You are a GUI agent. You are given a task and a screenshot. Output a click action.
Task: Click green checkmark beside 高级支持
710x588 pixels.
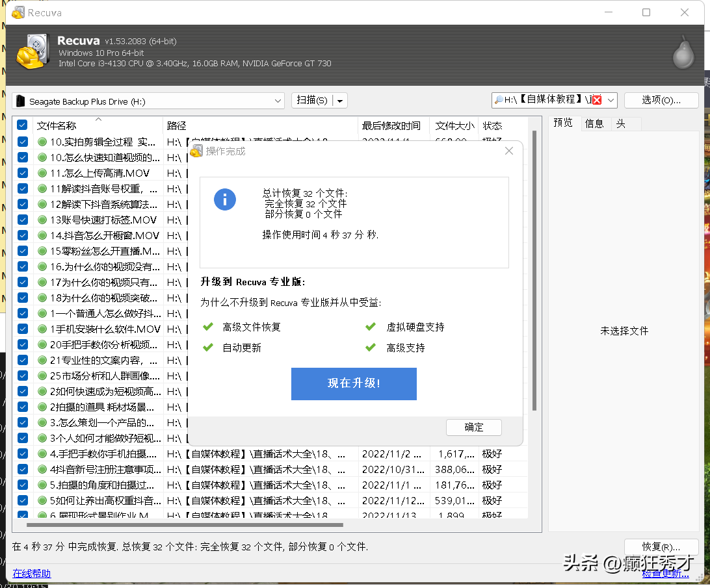371,348
